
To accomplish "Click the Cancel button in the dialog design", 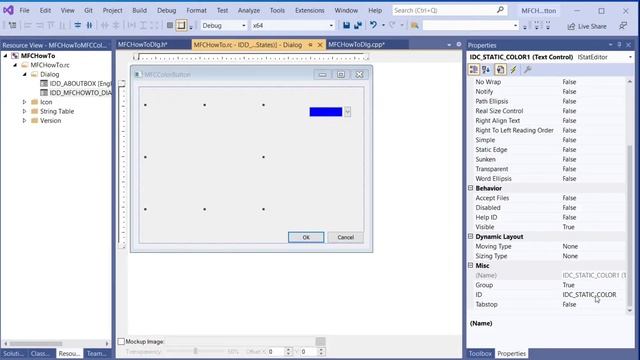I will pyautogui.click(x=345, y=238).
